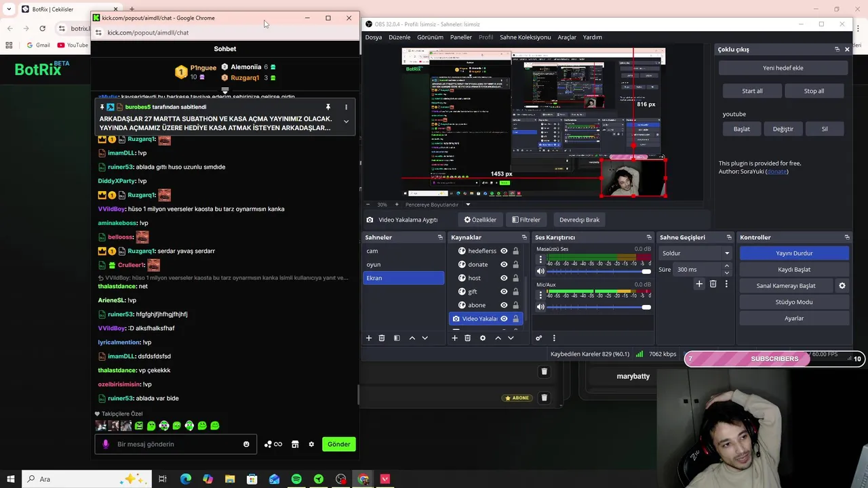Move selected scene down in Sahneler panel
This screenshot has height=488, width=868.
(x=425, y=338)
